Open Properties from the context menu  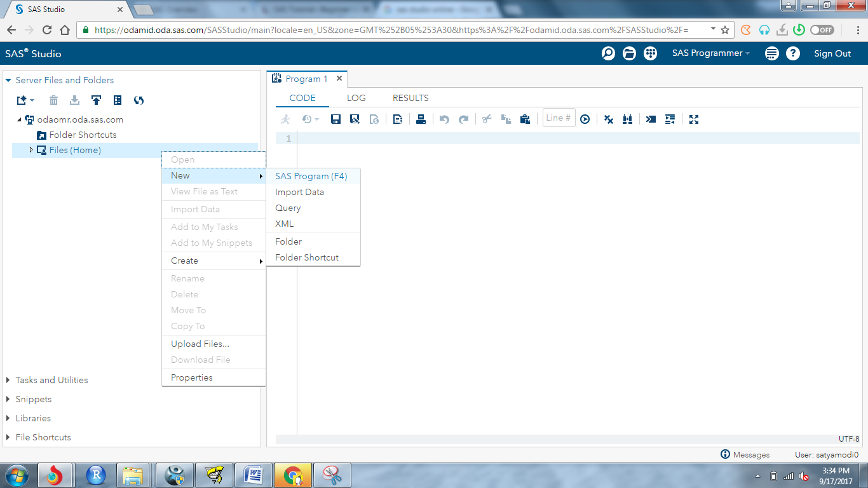tap(214, 377)
